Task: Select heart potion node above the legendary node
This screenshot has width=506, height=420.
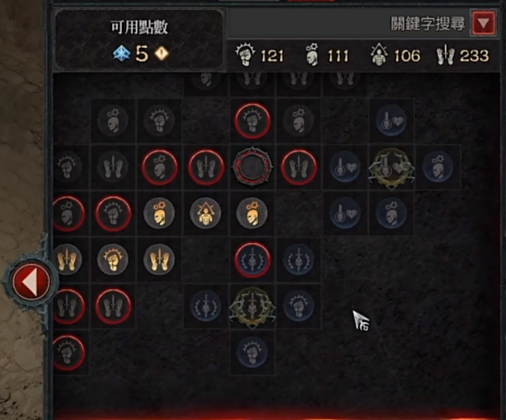Action: (x=391, y=120)
